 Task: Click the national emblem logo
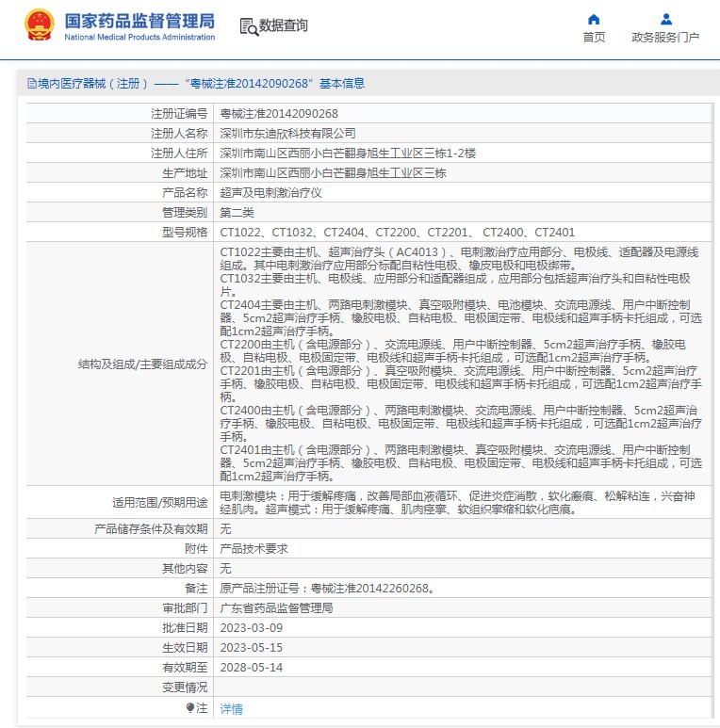click(40, 25)
